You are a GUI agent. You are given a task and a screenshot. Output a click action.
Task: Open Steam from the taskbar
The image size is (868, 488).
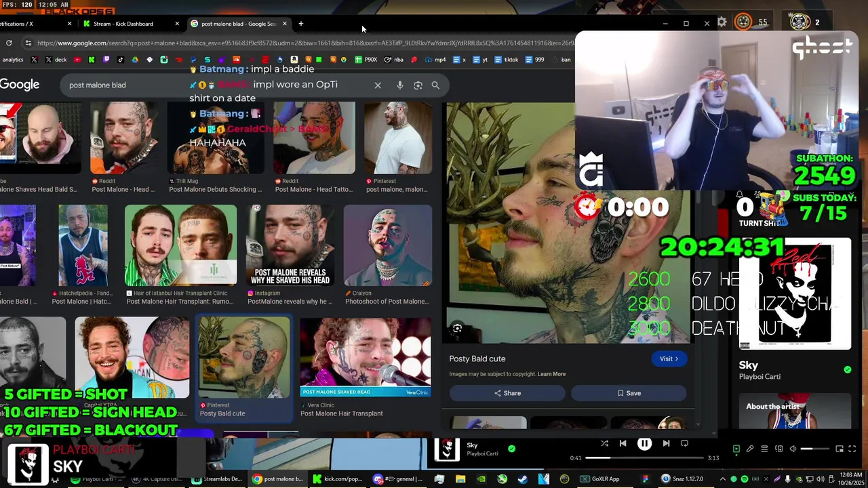click(x=523, y=479)
